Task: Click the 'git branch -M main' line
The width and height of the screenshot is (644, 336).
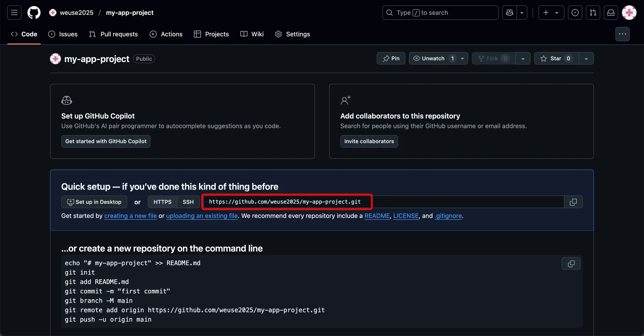Action: tap(99, 300)
